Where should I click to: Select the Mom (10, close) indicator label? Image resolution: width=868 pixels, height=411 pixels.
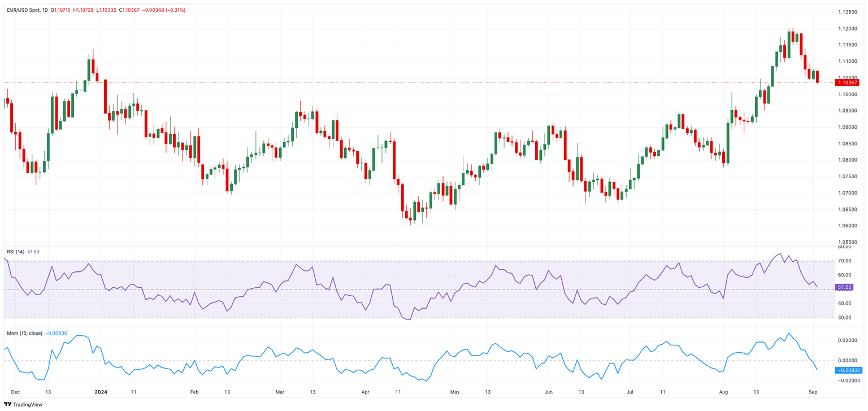(x=24, y=334)
